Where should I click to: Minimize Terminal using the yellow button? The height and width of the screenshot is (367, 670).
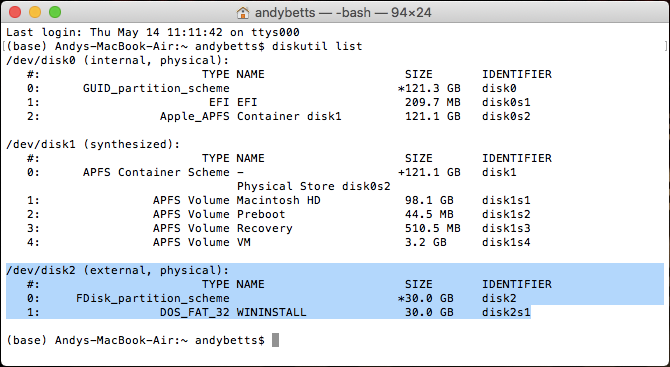[35, 12]
